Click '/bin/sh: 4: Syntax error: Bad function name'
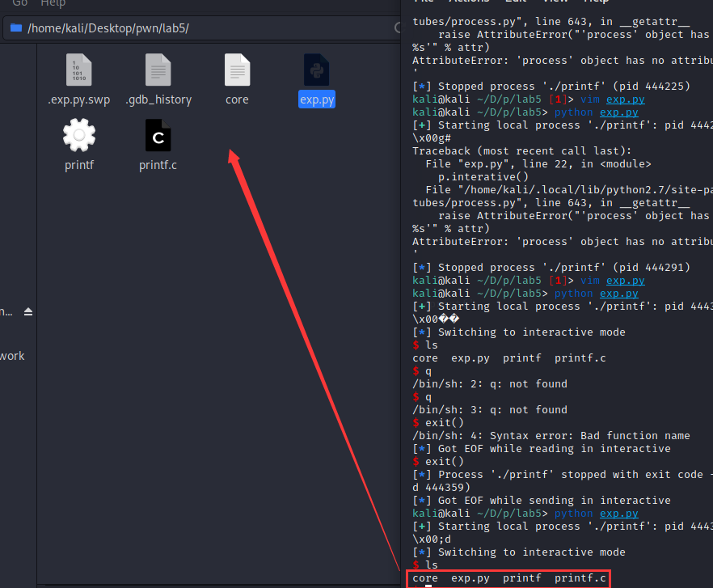The image size is (713, 588). [551, 435]
